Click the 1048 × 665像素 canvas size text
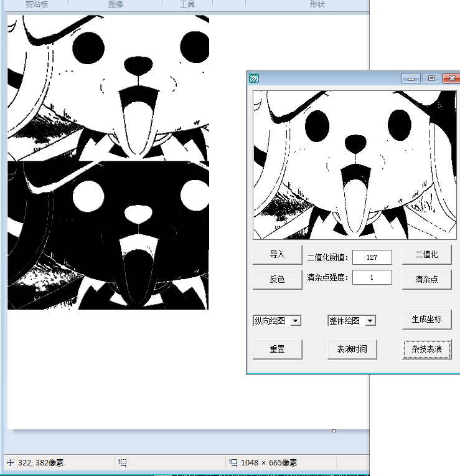The width and height of the screenshot is (460, 476). point(269,463)
